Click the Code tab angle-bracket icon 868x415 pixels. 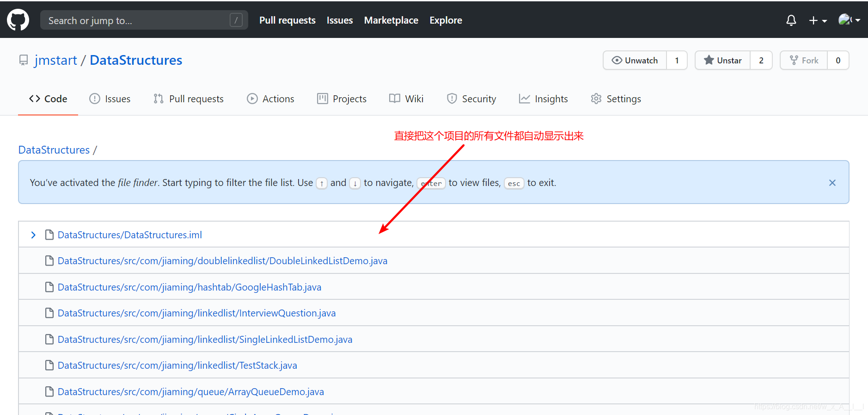tap(35, 99)
